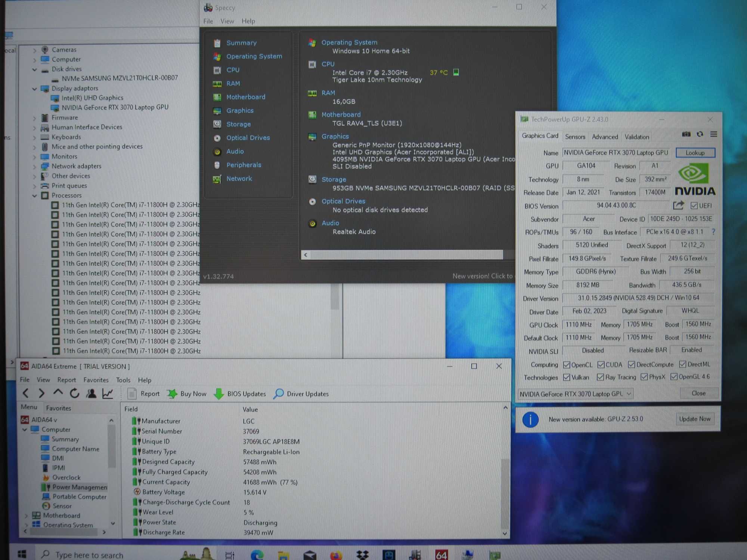The height and width of the screenshot is (560, 747).
Task: Select Motherboard in Speccy sidebar
Action: click(246, 97)
